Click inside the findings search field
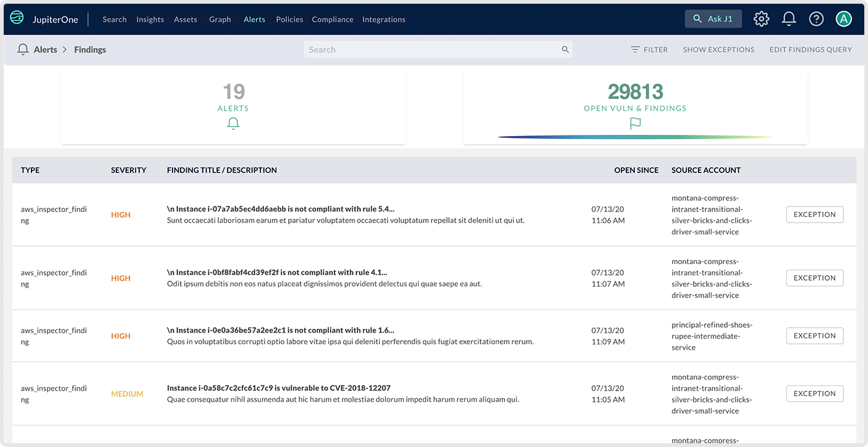This screenshot has width=868, height=447. [433, 49]
